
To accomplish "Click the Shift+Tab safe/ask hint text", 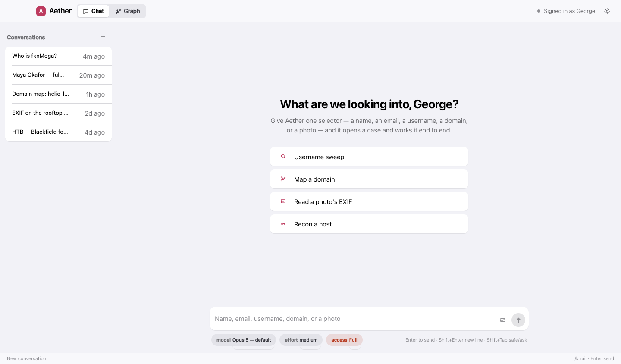I will coord(507,340).
